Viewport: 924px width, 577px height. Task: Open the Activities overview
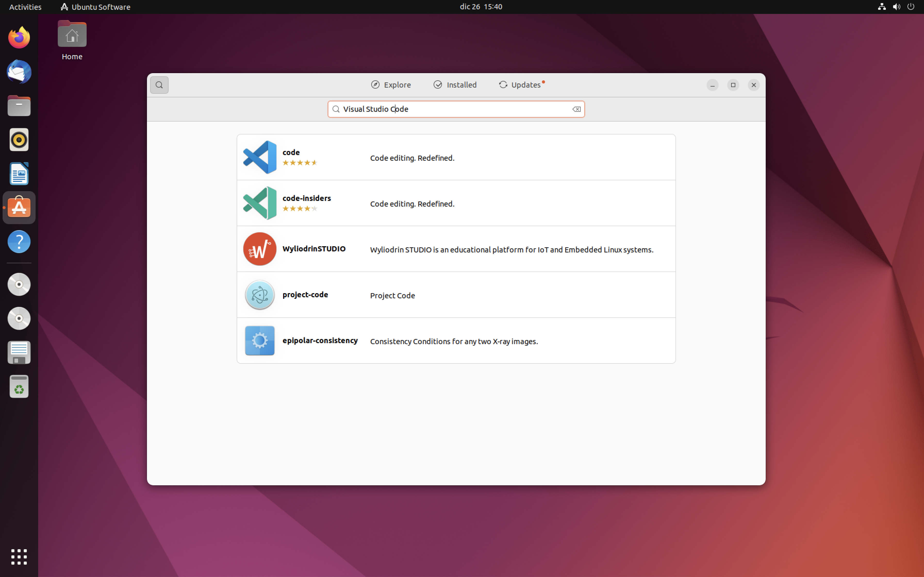(25, 7)
